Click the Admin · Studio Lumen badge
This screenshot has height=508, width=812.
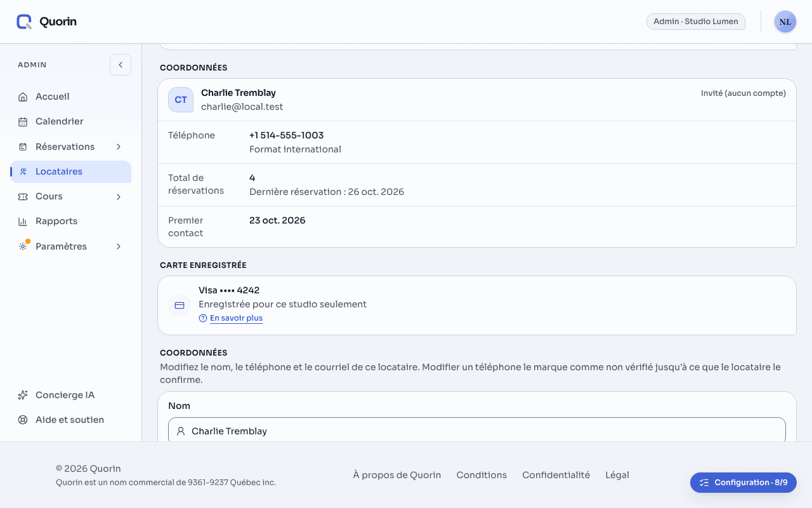click(x=696, y=22)
